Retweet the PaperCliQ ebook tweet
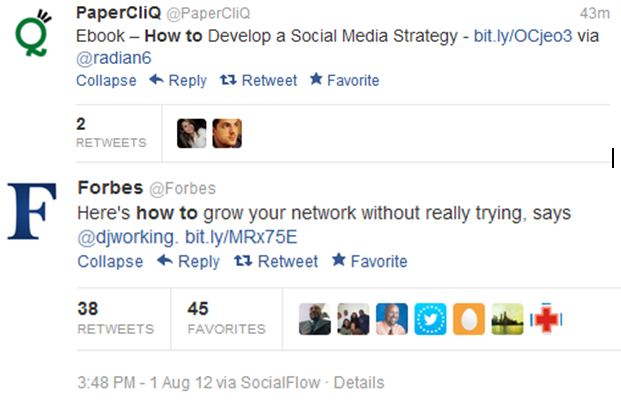The image size is (621, 411). coord(259,80)
